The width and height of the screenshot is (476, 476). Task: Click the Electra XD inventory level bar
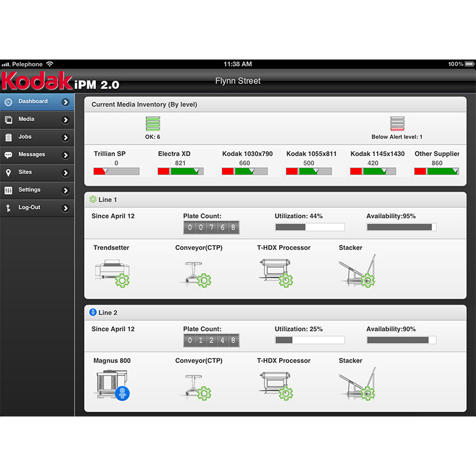pyautogui.click(x=180, y=171)
